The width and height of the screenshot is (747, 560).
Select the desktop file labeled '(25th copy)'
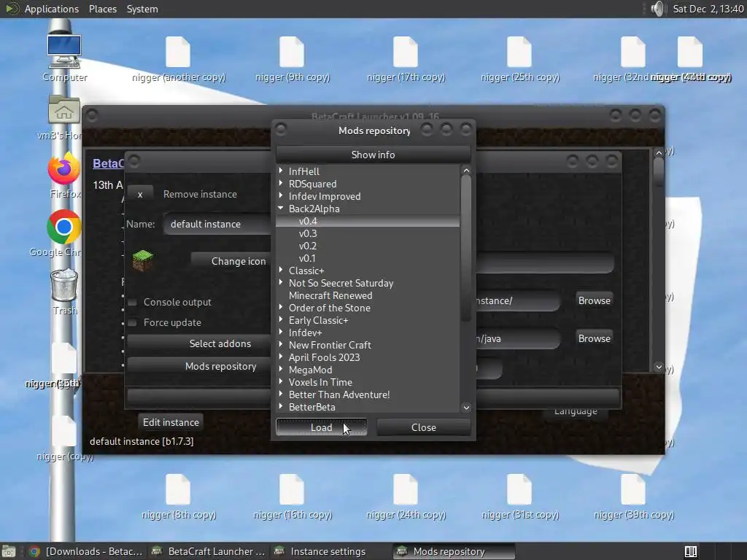[519, 52]
